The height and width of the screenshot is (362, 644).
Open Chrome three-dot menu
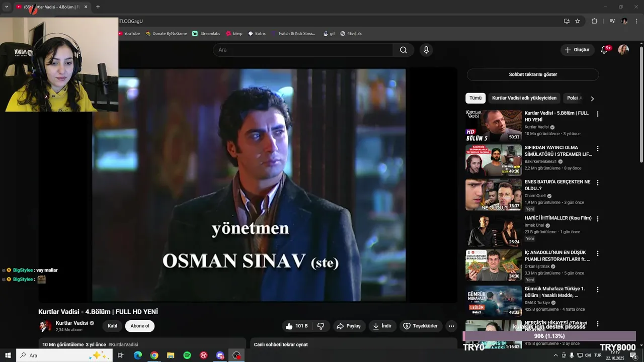[x=636, y=21]
